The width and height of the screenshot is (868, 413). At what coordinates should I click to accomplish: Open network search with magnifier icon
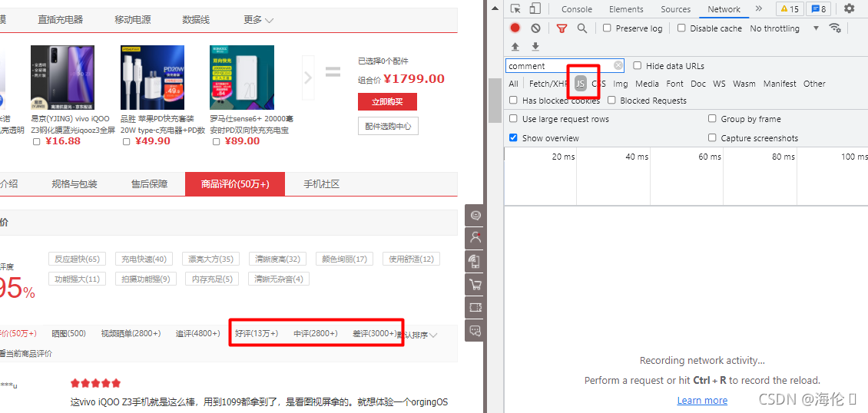coord(581,28)
